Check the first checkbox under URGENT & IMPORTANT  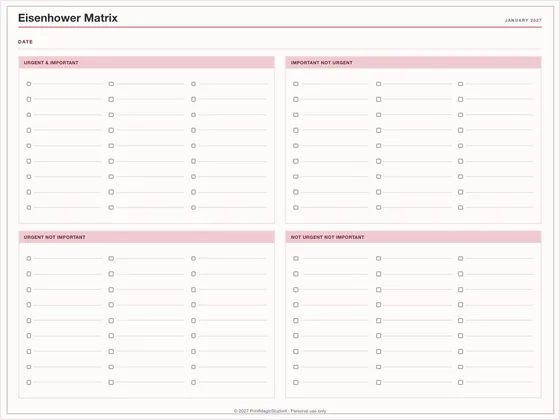tap(29, 84)
